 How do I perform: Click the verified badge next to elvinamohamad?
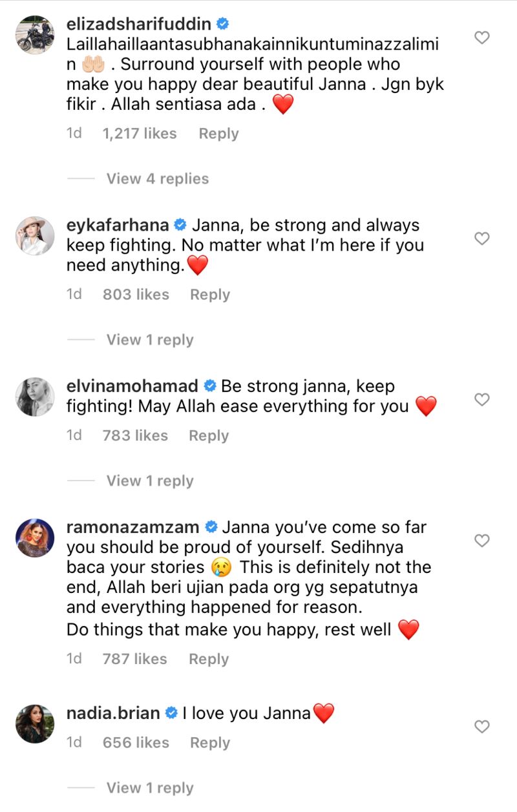tap(209, 386)
